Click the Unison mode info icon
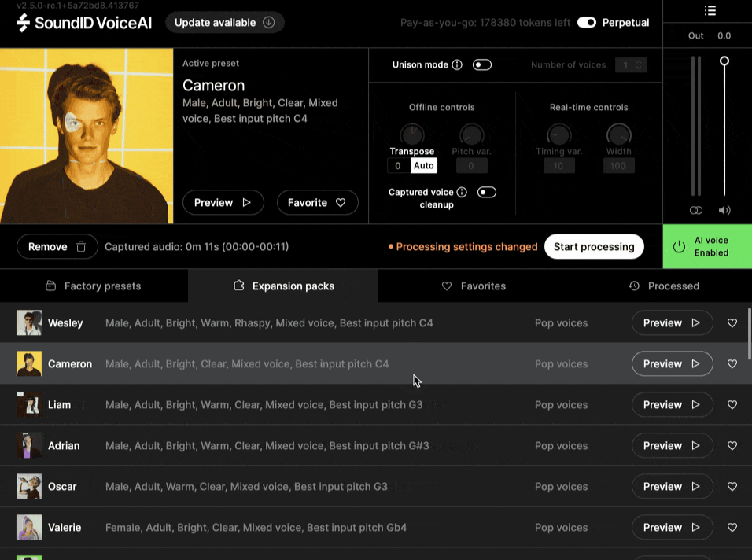The image size is (752, 560). coord(459,64)
